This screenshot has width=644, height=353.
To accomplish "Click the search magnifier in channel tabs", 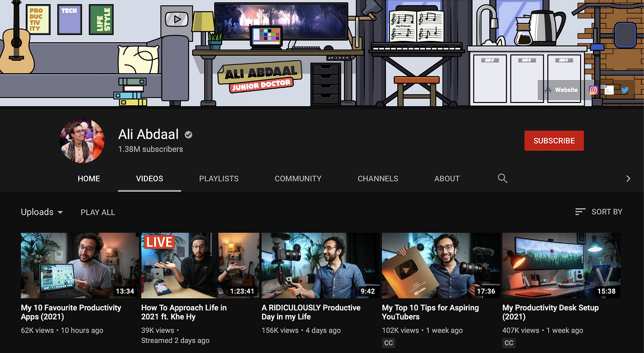I will click(503, 178).
